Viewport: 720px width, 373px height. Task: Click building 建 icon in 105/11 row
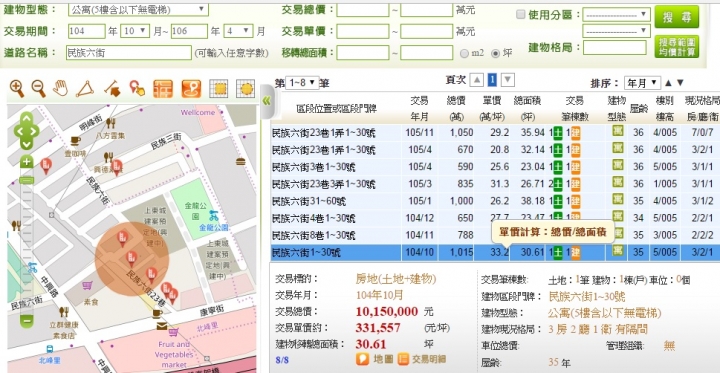coord(575,133)
